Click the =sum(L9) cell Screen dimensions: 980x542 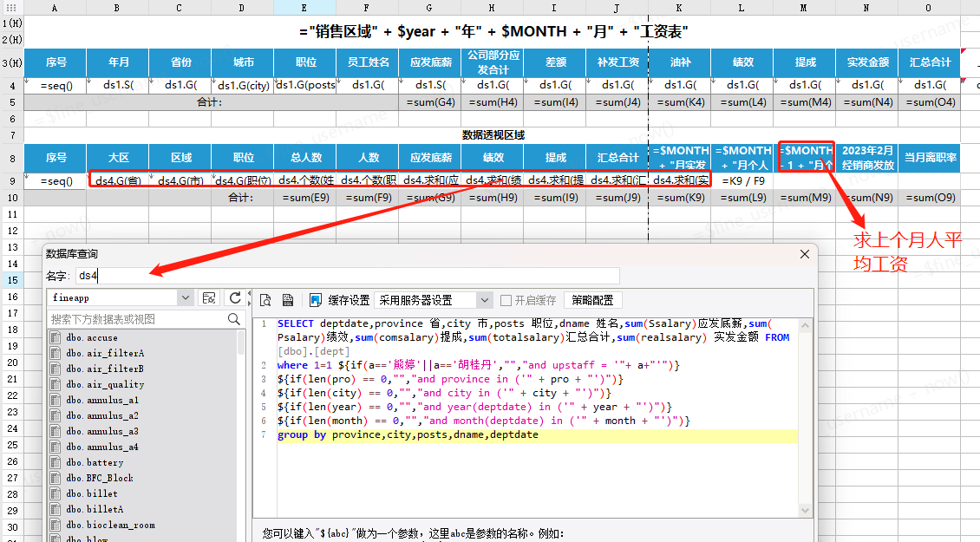point(742,198)
